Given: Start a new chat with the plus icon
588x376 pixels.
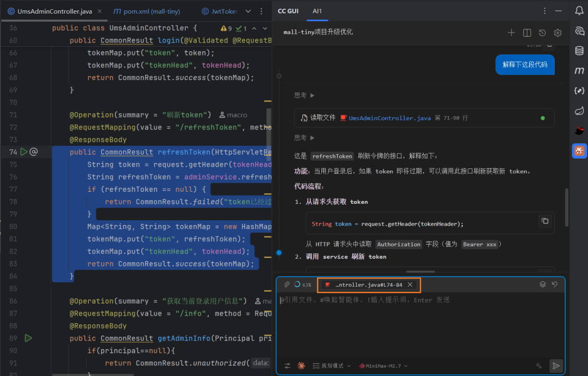Looking at the screenshot, I should [x=511, y=33].
